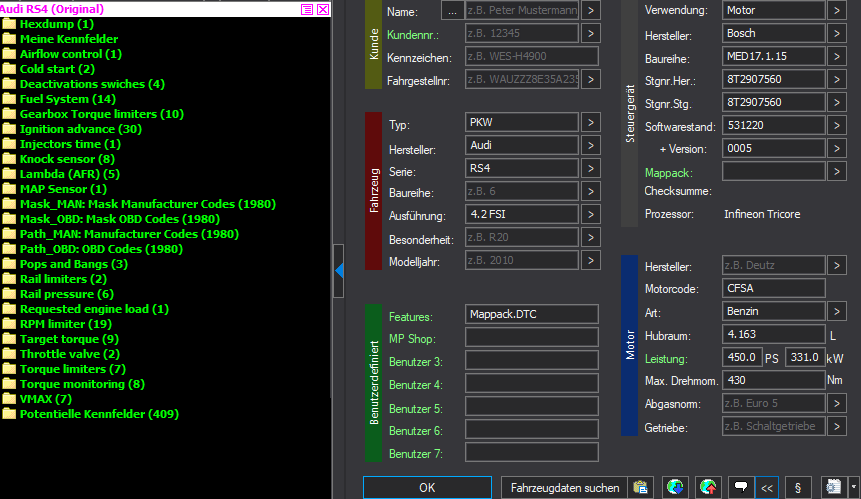Open the Fuel System (14) folder
Image resolution: width=861 pixels, height=499 pixels.
[x=68, y=99]
